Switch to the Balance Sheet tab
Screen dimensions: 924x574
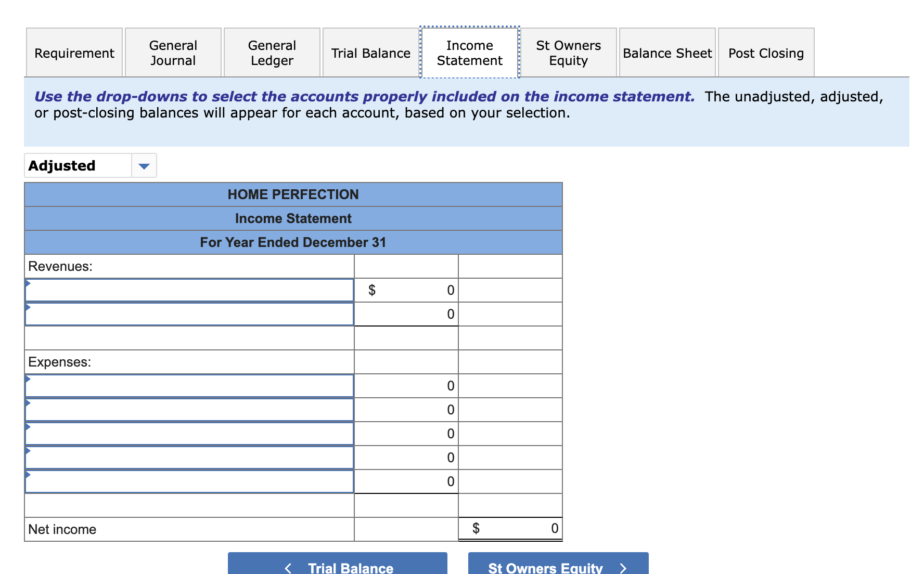click(668, 53)
